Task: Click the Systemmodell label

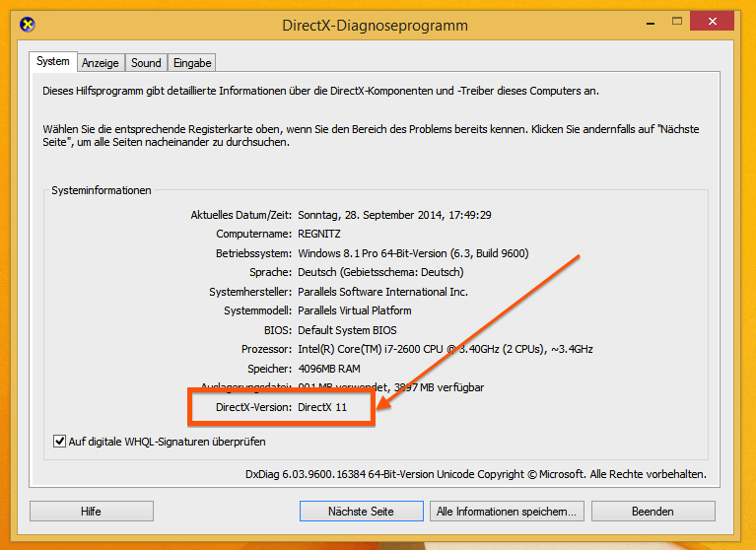Action: click(258, 310)
